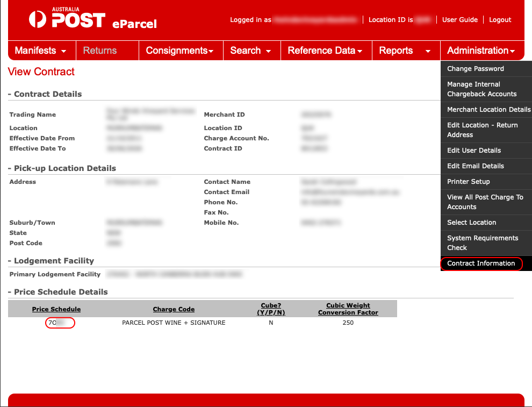This screenshot has width=532, height=407.
Task: Click the Contract ID label
Action: click(x=223, y=148)
